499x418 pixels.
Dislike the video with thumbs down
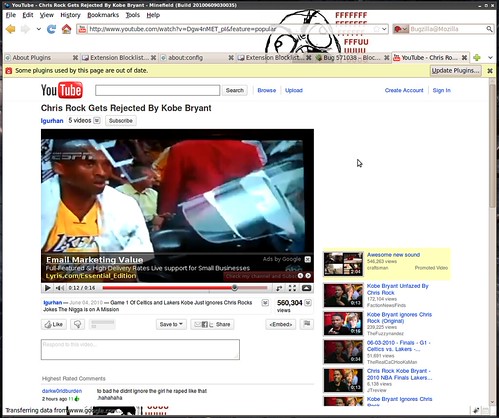click(78, 324)
